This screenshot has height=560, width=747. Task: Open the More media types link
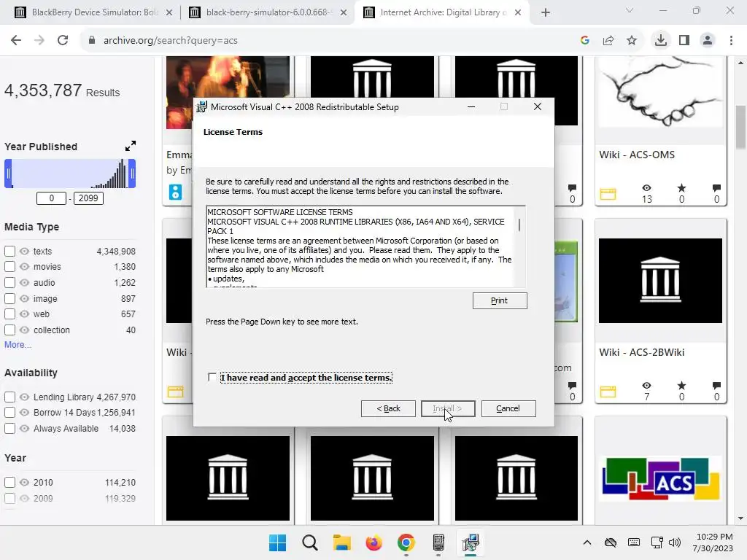pyautogui.click(x=18, y=345)
